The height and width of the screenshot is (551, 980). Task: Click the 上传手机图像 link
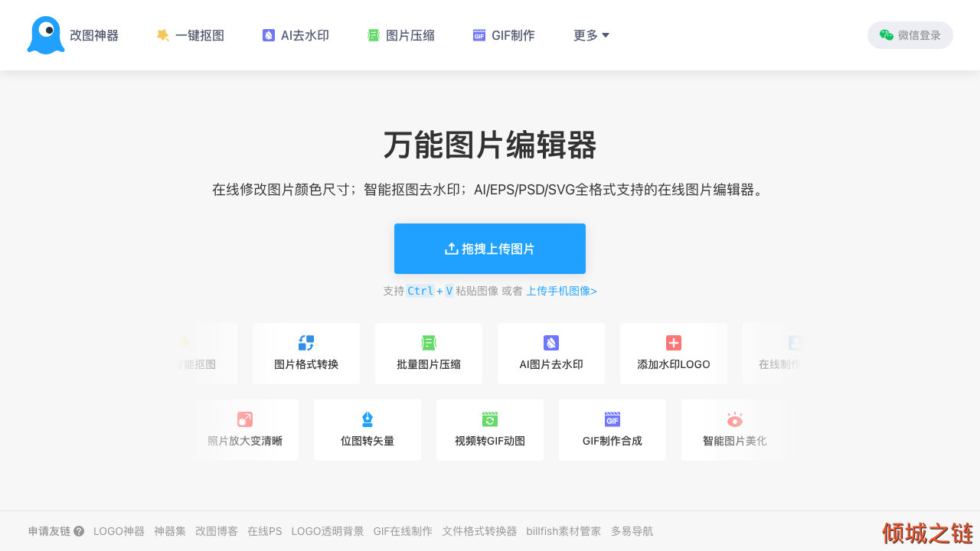pos(561,291)
